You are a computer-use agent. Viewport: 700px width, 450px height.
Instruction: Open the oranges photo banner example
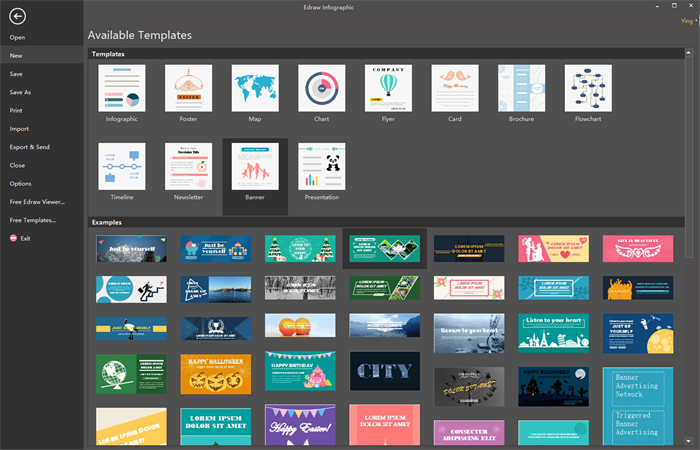click(x=300, y=325)
